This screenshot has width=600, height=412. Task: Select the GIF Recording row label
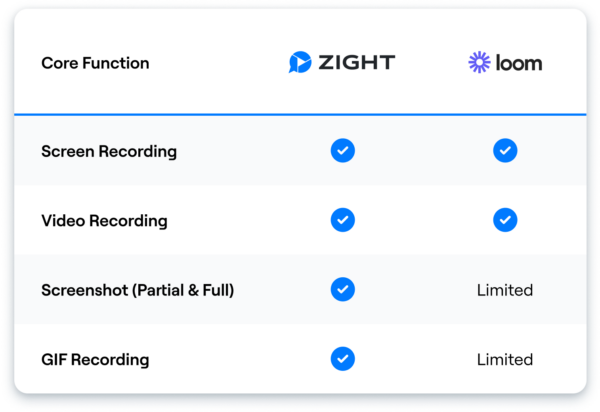tap(95, 359)
